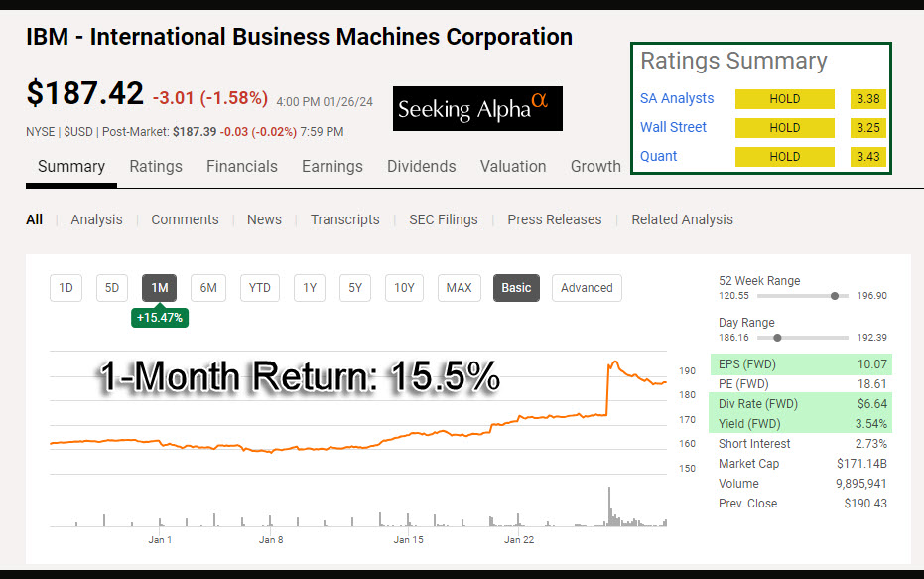Select the 5D time range button
The image size is (924, 579).
[x=112, y=288]
